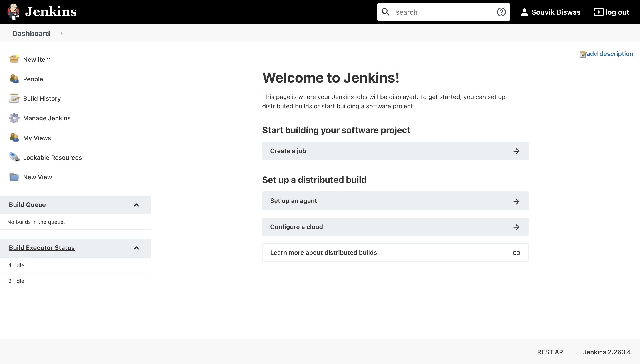
Task: Open the REST API footer link
Action: pos(551,352)
